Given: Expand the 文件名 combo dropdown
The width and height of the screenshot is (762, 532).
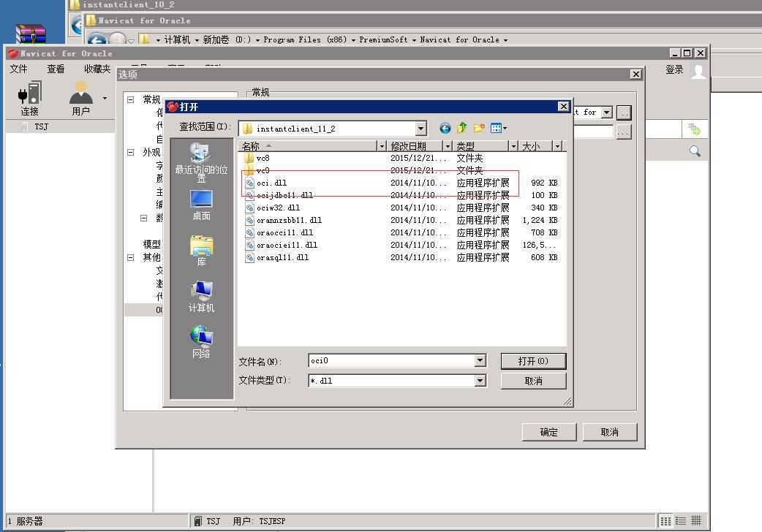Looking at the screenshot, I should tap(480, 360).
